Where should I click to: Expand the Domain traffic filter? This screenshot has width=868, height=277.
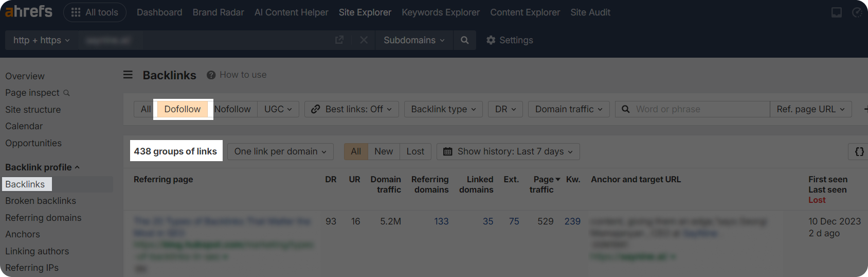point(568,109)
